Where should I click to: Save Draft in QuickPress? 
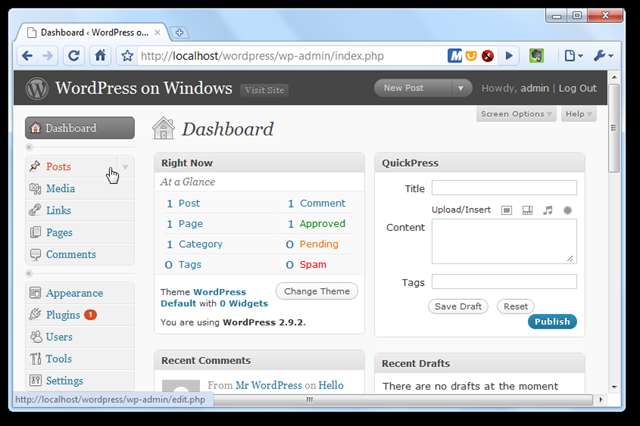[458, 306]
